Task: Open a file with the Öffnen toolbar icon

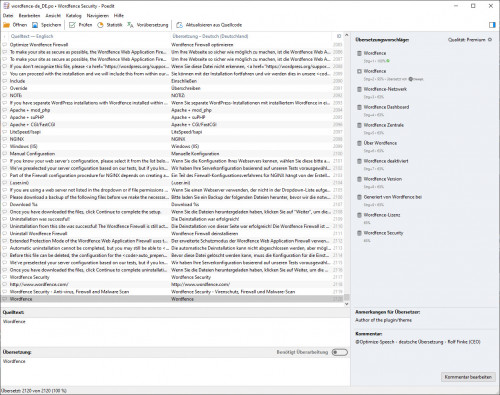Action: pyautogui.click(x=15, y=25)
